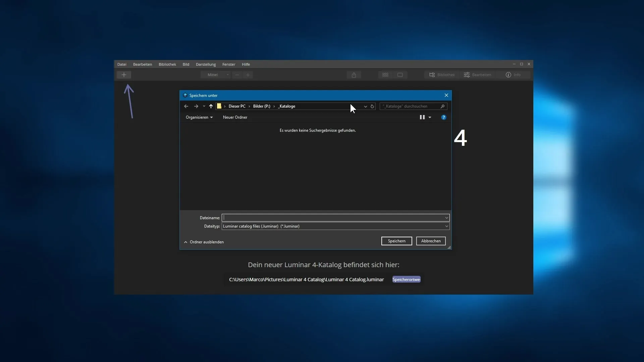Open the Info panel button

click(x=513, y=75)
